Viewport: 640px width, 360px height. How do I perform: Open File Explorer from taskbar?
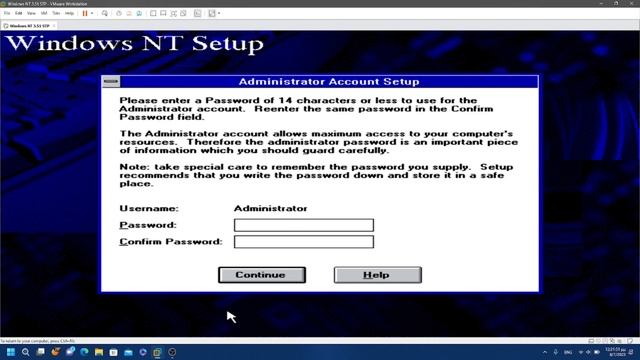(99, 352)
